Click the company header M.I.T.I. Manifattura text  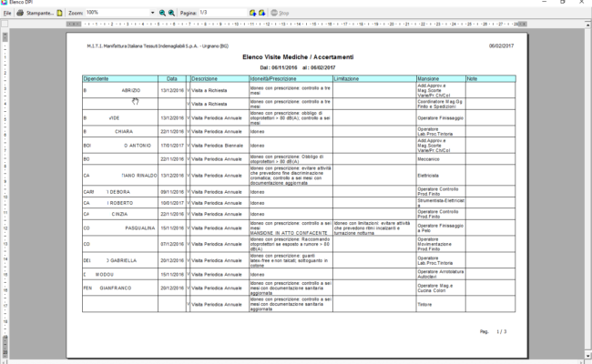tap(158, 46)
